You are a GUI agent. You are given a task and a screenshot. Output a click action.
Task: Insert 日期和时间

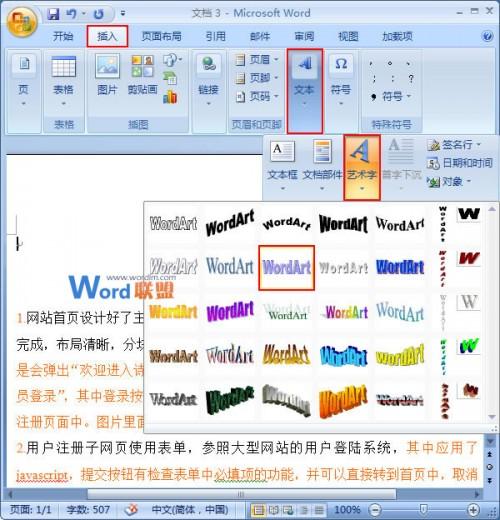tap(459, 163)
